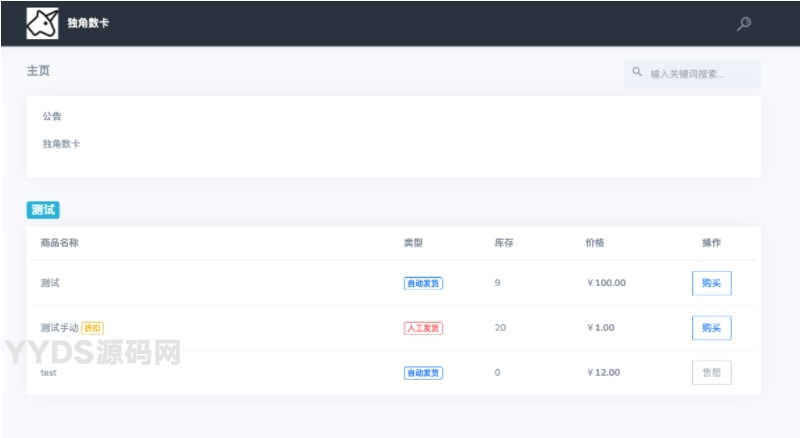
Task: Click stock value 9
Action: tap(497, 283)
